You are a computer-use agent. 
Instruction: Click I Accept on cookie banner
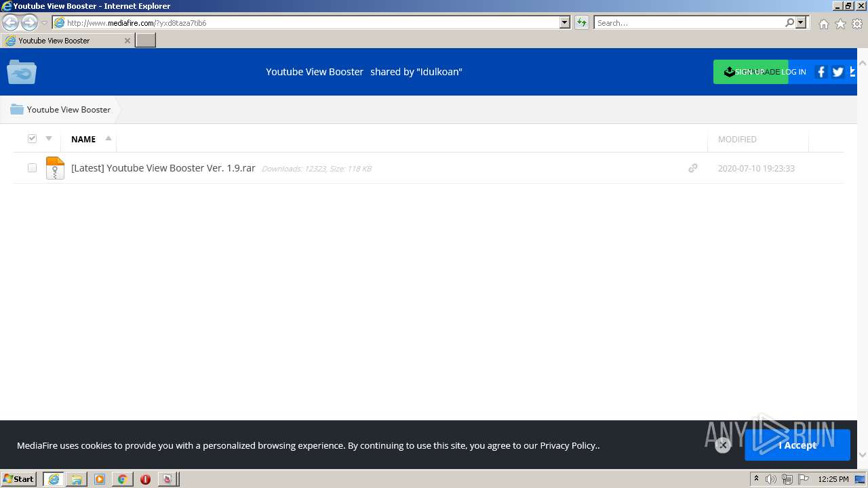(797, 445)
